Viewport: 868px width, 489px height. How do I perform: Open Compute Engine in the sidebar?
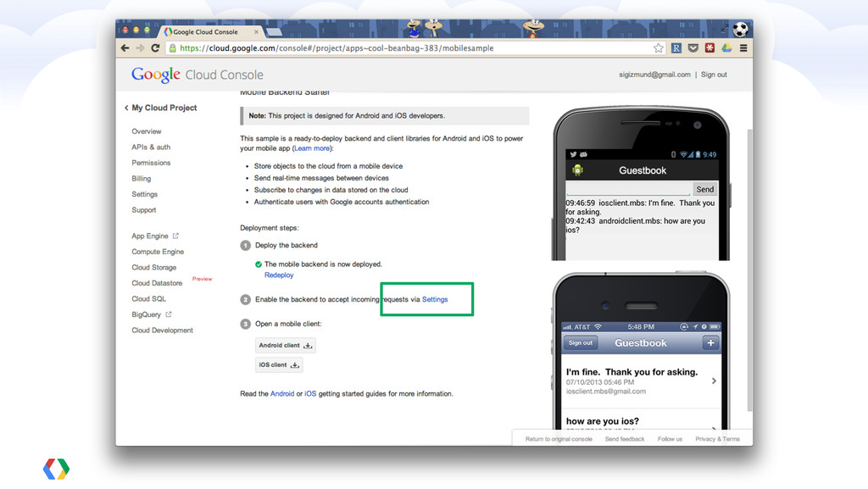tap(157, 252)
